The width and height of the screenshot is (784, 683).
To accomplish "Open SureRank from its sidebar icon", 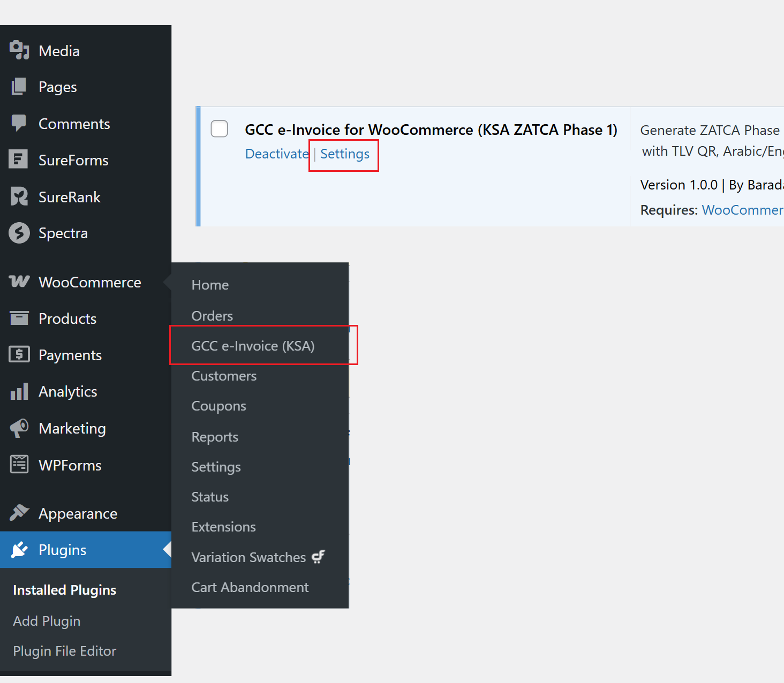I will [x=19, y=196].
